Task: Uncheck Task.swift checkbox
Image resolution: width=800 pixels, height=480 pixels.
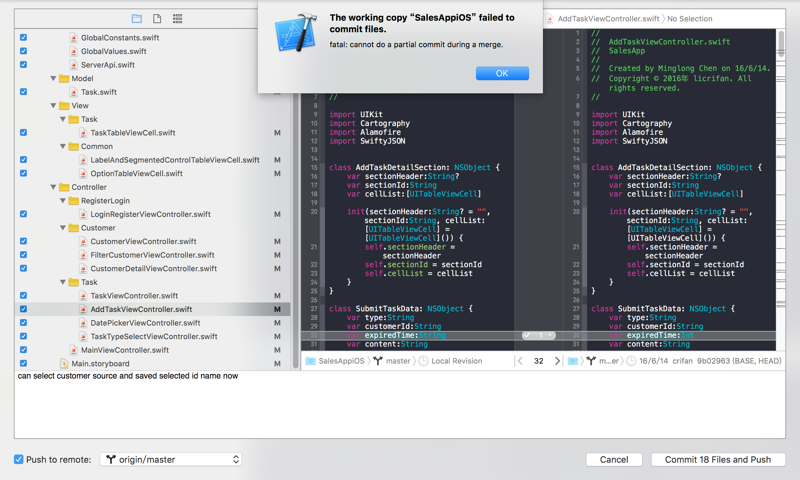Action: click(x=23, y=92)
